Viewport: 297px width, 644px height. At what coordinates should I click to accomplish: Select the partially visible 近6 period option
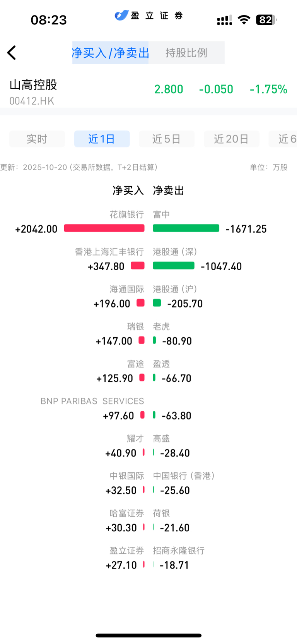[283, 139]
